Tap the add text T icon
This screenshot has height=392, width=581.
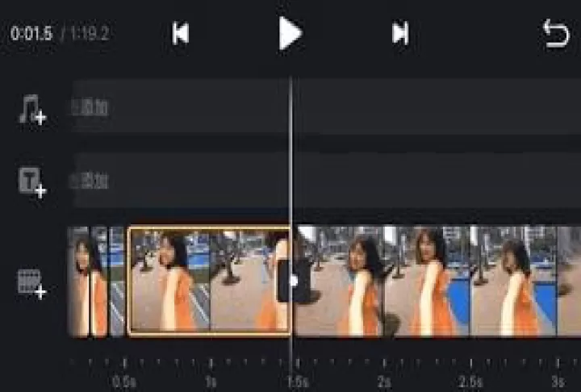[x=32, y=182]
